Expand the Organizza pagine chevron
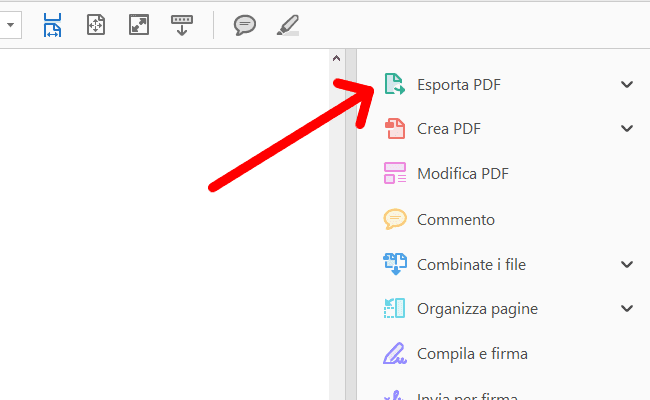The height and width of the screenshot is (400, 650). 627,309
